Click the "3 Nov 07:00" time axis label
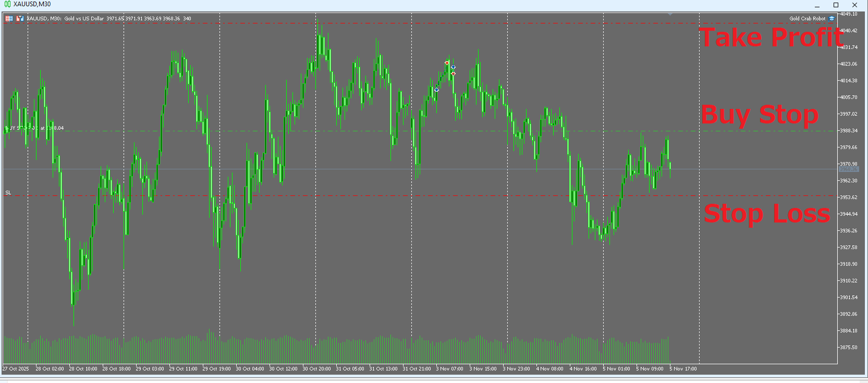 click(449, 369)
